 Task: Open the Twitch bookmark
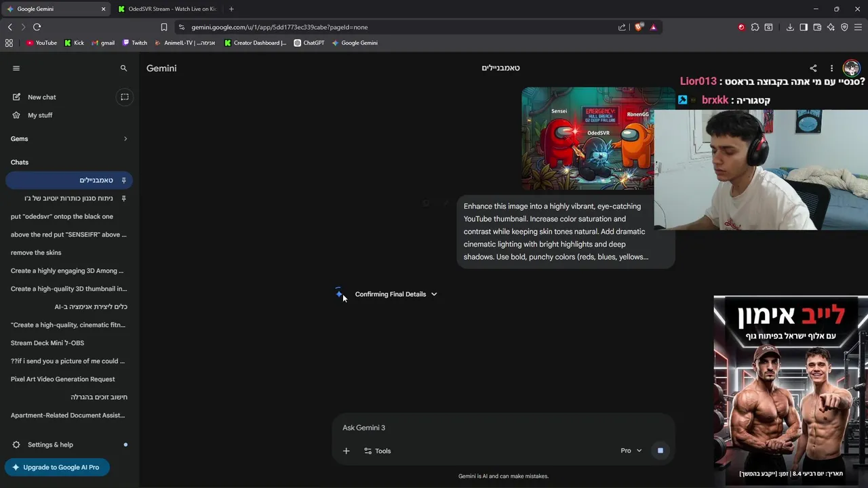(135, 43)
